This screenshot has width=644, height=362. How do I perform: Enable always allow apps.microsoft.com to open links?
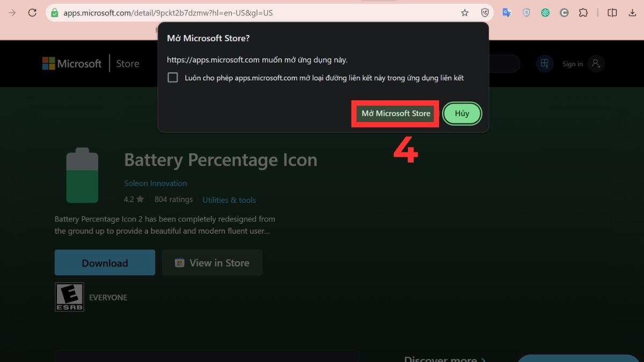click(x=172, y=77)
